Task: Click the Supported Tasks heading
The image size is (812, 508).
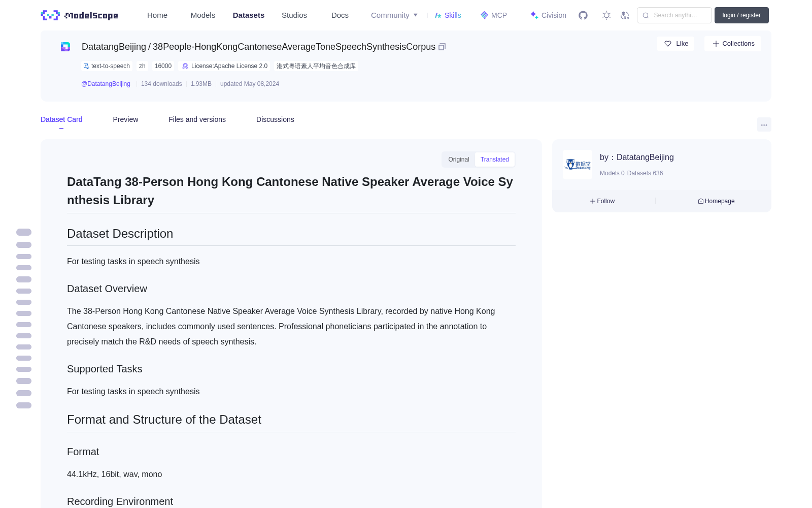Action: coord(105,369)
